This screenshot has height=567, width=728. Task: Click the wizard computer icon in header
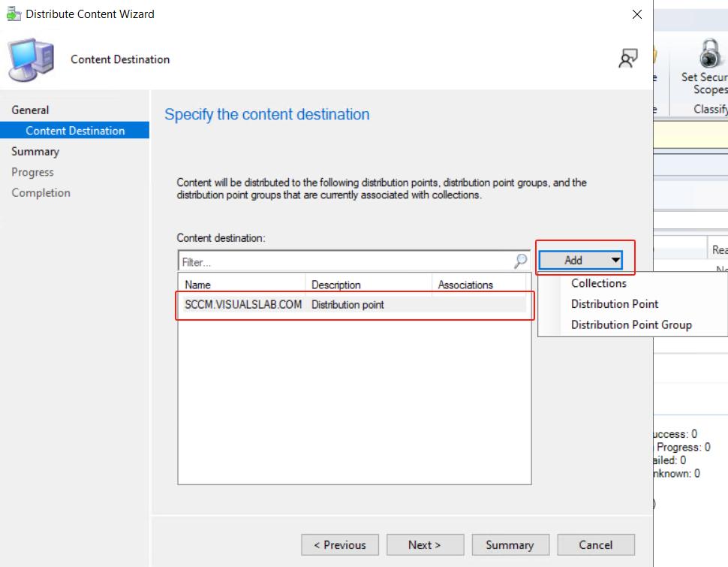[31, 59]
